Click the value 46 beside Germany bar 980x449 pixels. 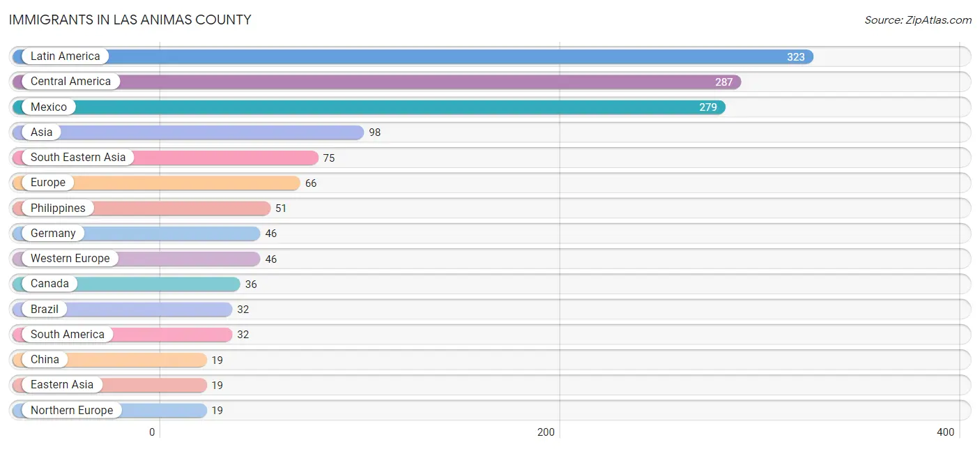coord(271,234)
